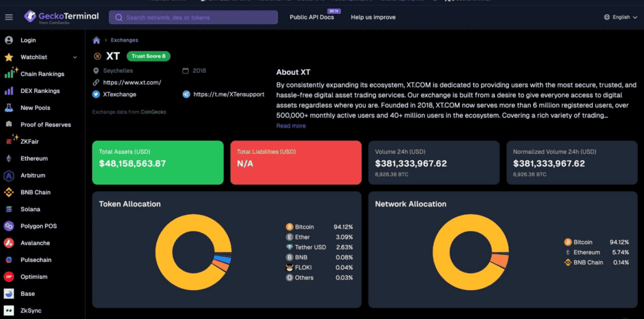Click the link icon beside xt.com URL
Screen dimensions: 644x319
tap(96, 82)
